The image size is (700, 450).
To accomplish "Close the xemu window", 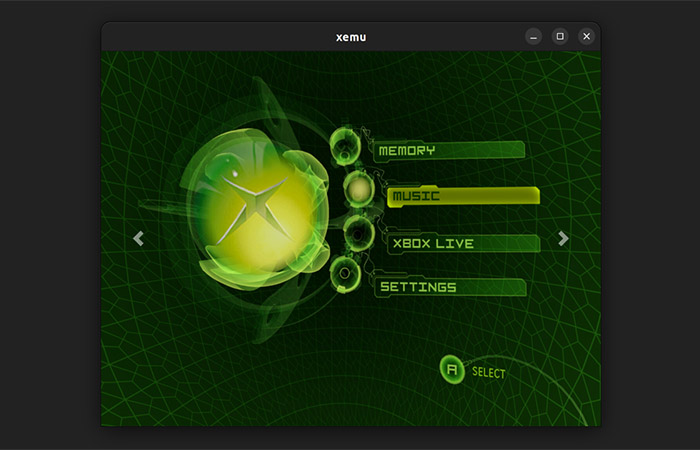I will click(587, 37).
